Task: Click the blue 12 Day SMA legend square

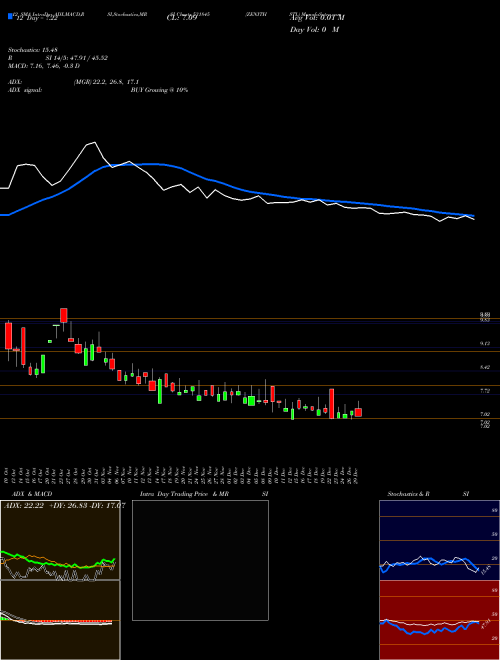Action: [10, 16]
